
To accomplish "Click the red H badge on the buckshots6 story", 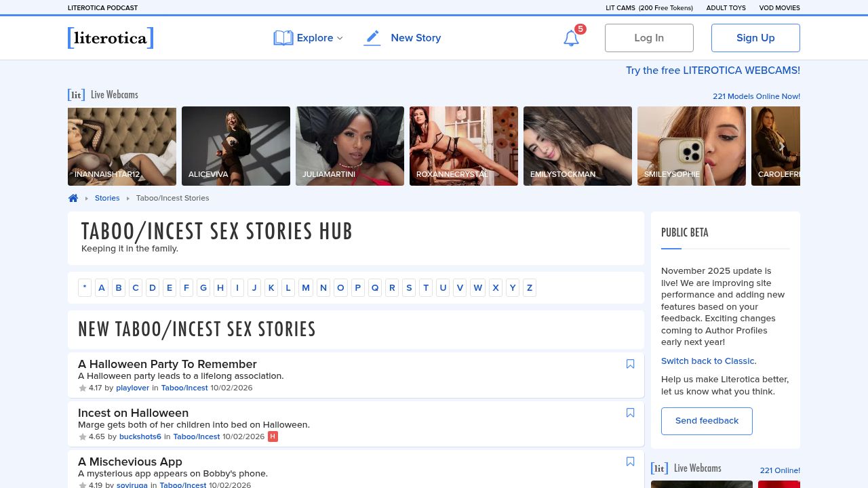I will pyautogui.click(x=273, y=436).
